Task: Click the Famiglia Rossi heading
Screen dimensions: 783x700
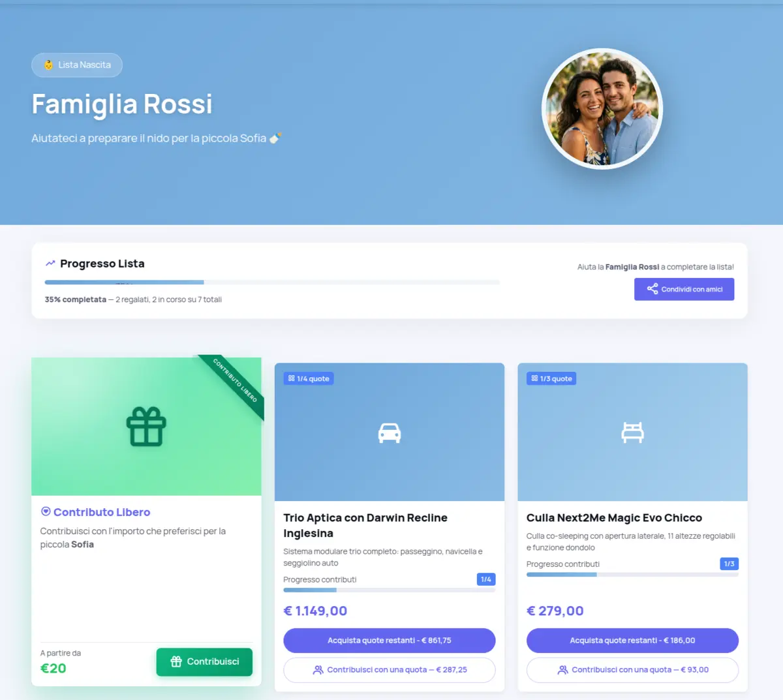Action: 122,104
